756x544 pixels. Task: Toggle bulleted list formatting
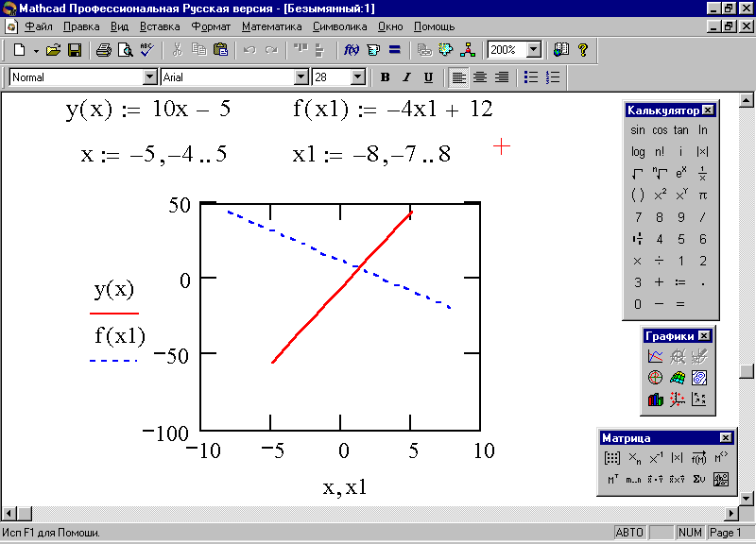point(531,77)
